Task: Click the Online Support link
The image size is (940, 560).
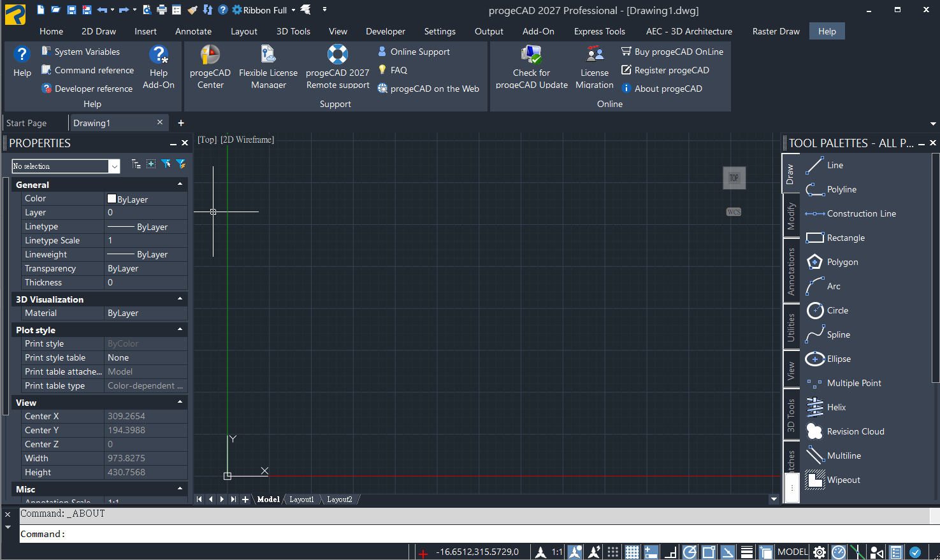Action: [414, 52]
